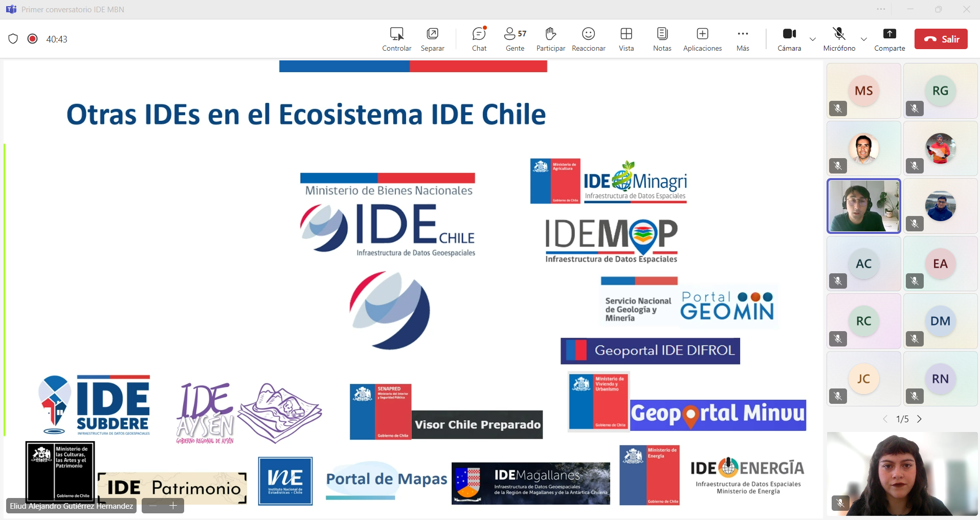Select the MS participant tile
This screenshot has height=520, width=980.
tap(864, 91)
